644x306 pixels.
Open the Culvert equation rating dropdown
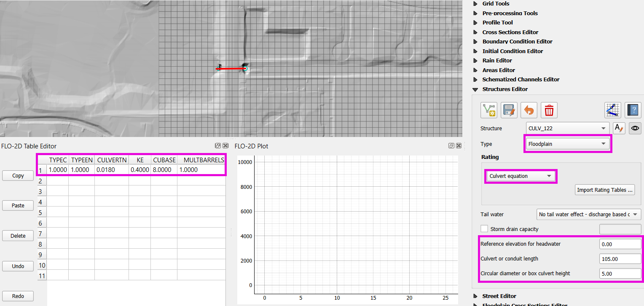[521, 176]
